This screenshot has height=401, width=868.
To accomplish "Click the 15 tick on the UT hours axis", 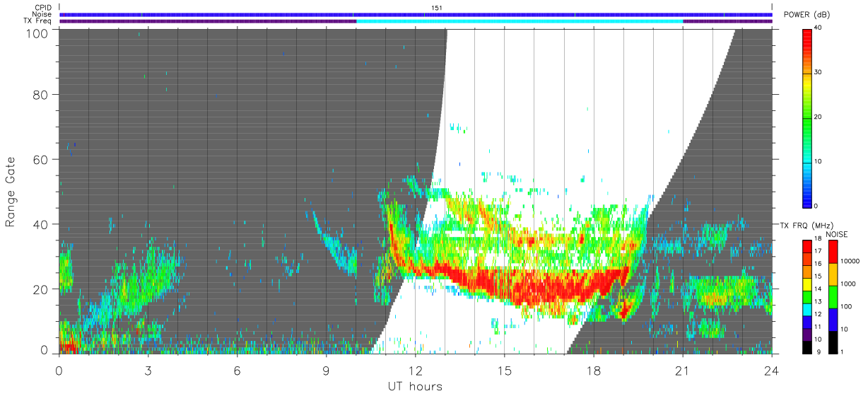I will pyautogui.click(x=505, y=370).
